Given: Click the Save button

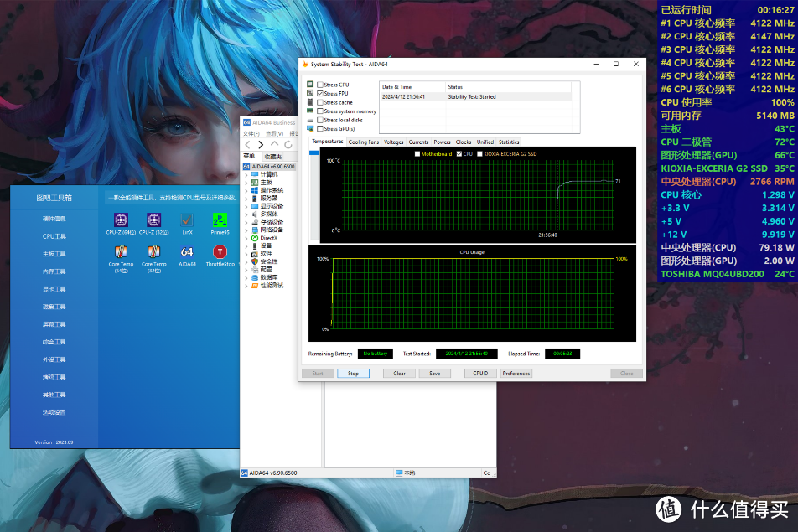Looking at the screenshot, I should pos(434,374).
